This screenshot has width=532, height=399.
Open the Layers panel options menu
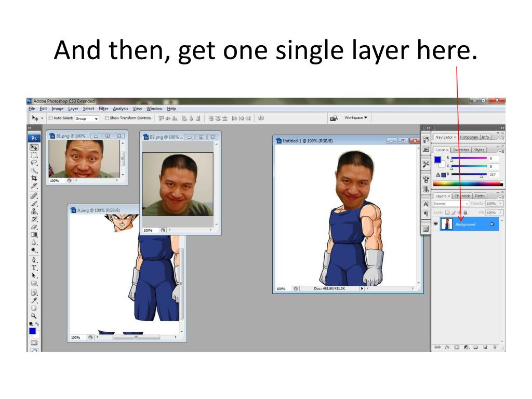pos(501,197)
